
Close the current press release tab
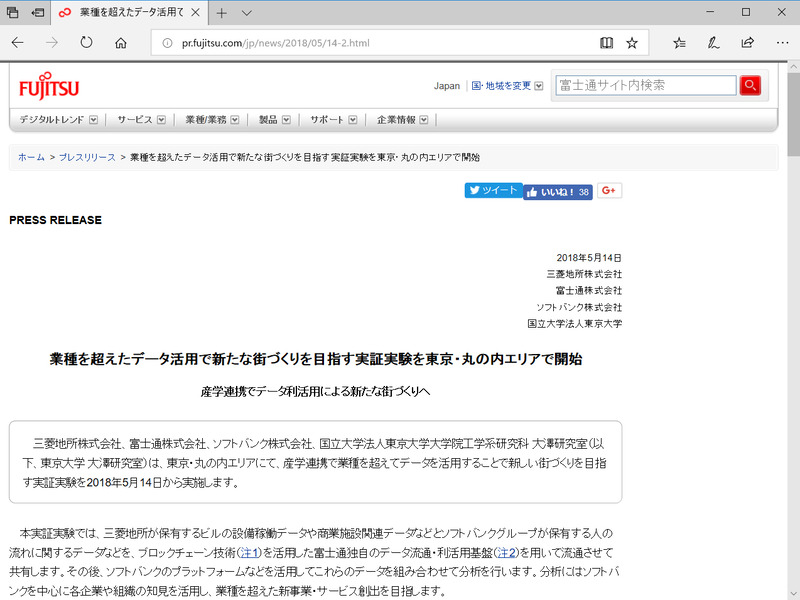point(195,12)
